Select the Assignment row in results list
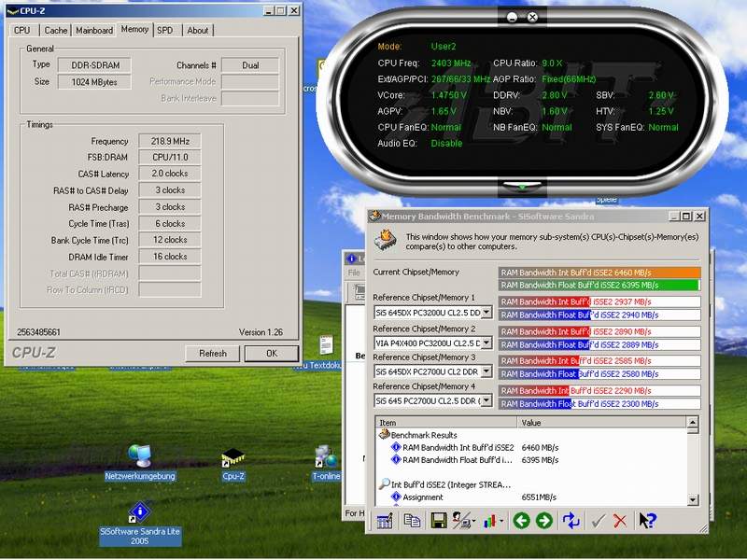Image resolution: width=747 pixels, height=560 pixels. click(x=423, y=497)
